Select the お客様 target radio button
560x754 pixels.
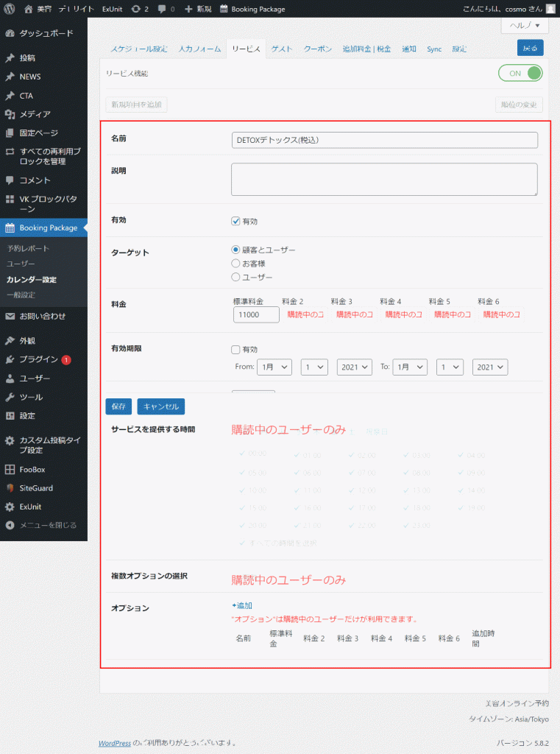(x=235, y=263)
